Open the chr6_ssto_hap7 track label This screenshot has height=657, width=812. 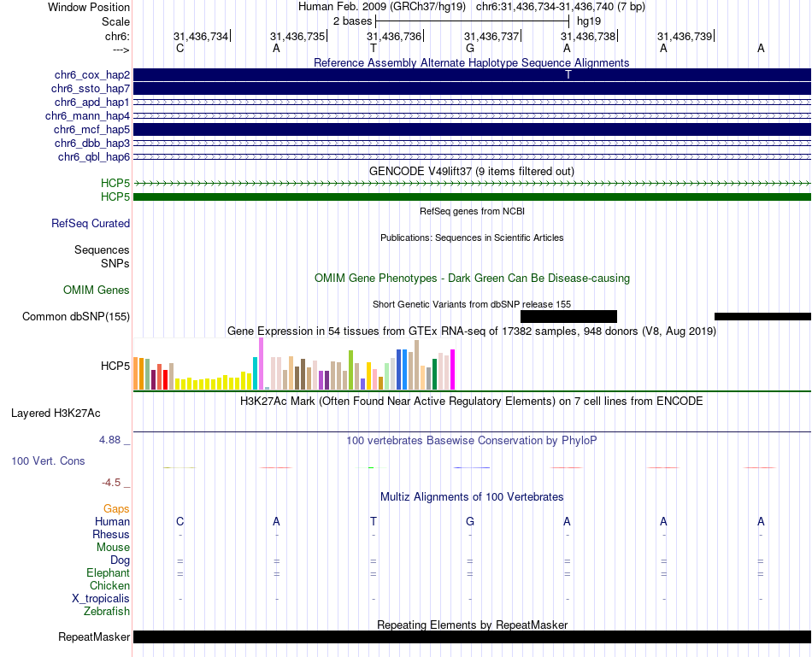[90, 89]
